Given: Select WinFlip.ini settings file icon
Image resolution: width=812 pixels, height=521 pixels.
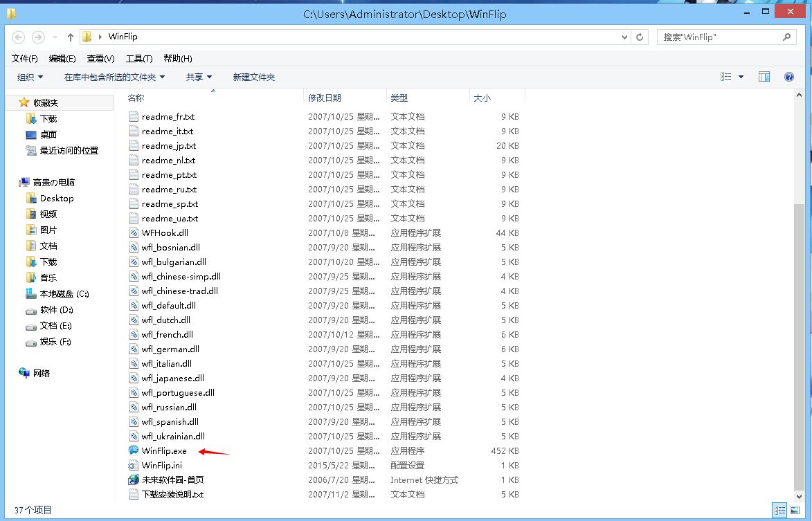Looking at the screenshot, I should pos(134,465).
